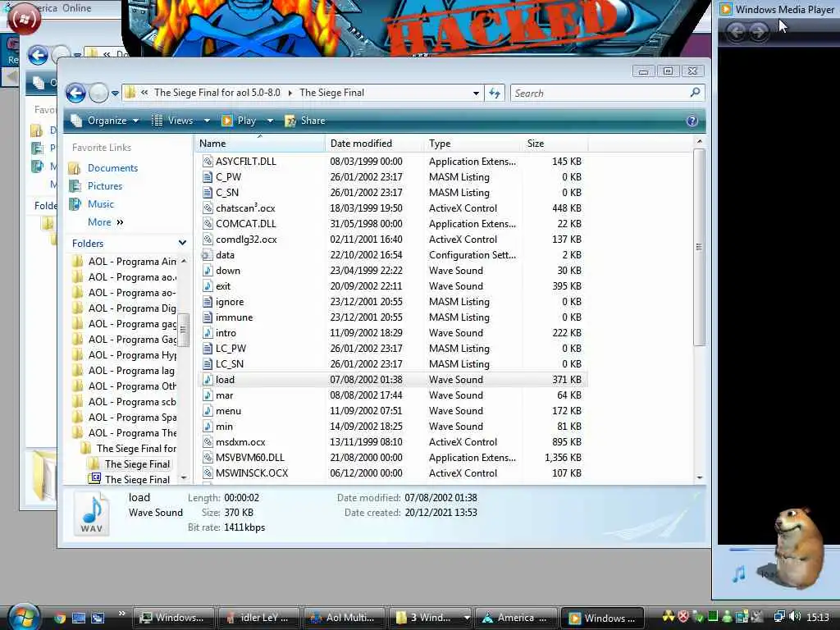Image resolution: width=840 pixels, height=630 pixels.
Task: Click the volume speaker tray icon
Action: click(x=795, y=617)
